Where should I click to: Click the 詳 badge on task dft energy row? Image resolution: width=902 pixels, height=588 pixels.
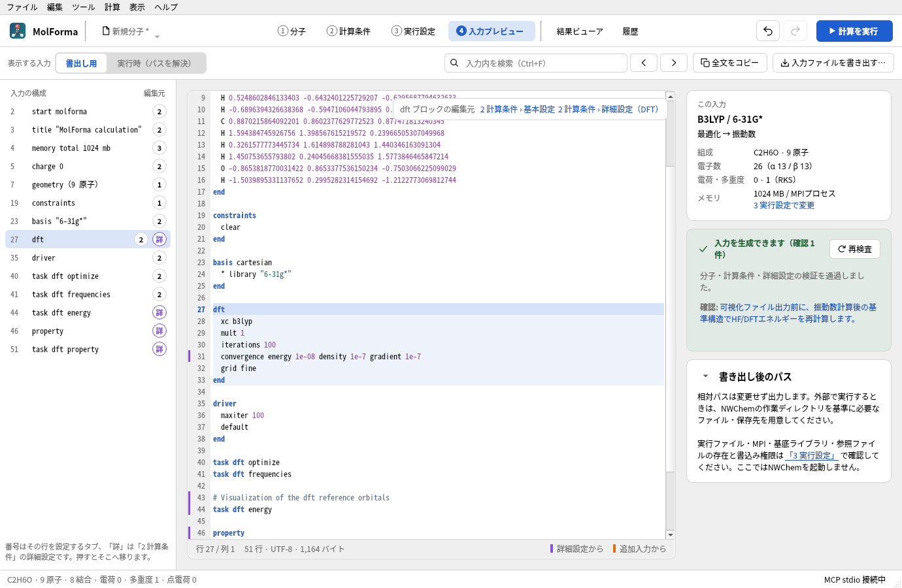coord(159,312)
